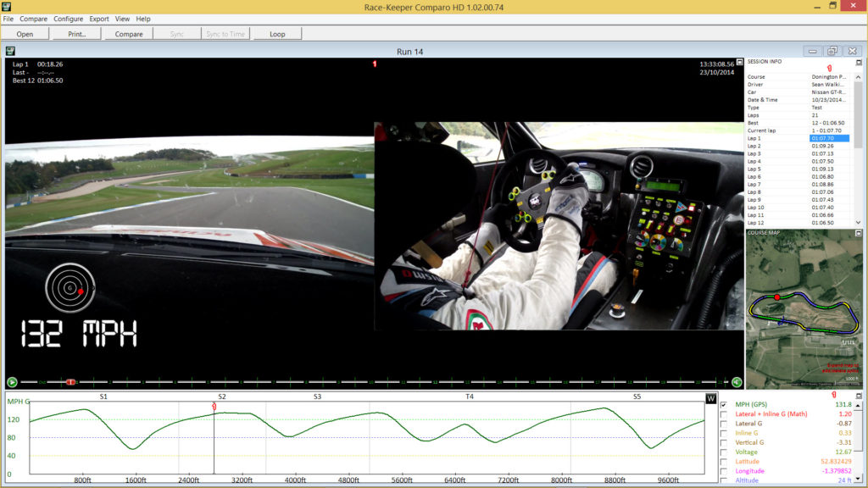Restore the Run 14 child window
This screenshot has height=488, width=868.
(832, 51)
